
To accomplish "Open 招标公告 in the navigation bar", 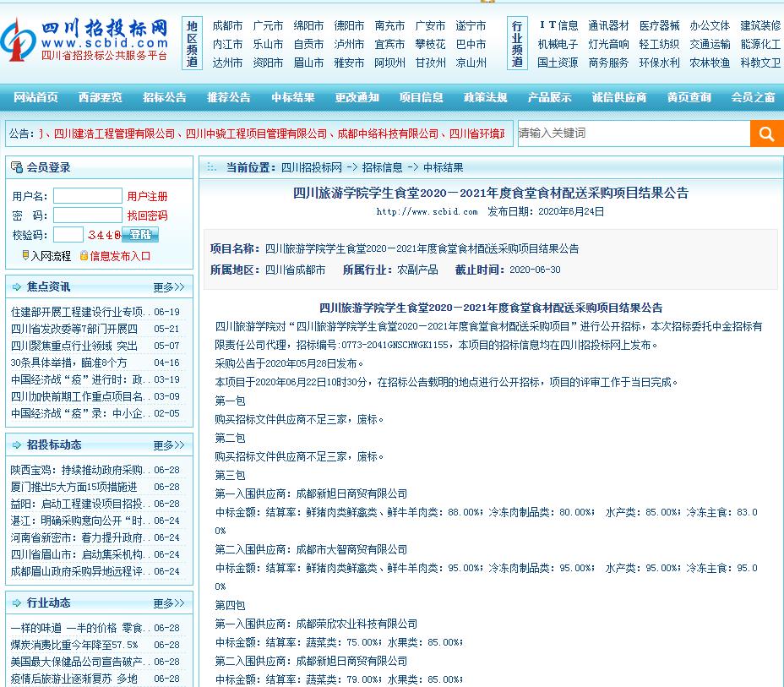I will coord(164,97).
